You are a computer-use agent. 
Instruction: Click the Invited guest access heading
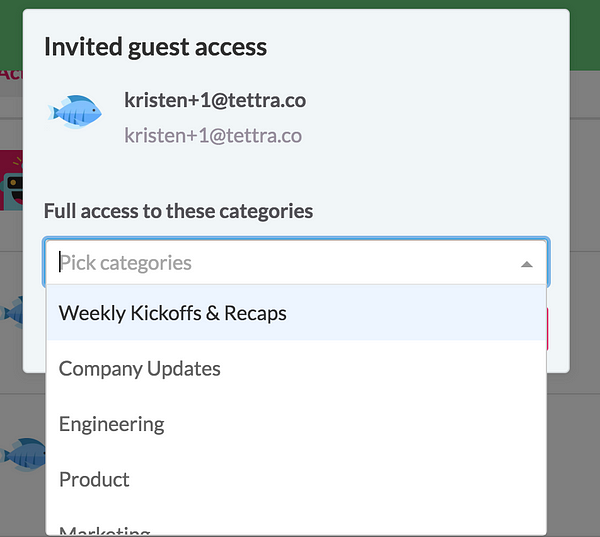click(x=155, y=46)
